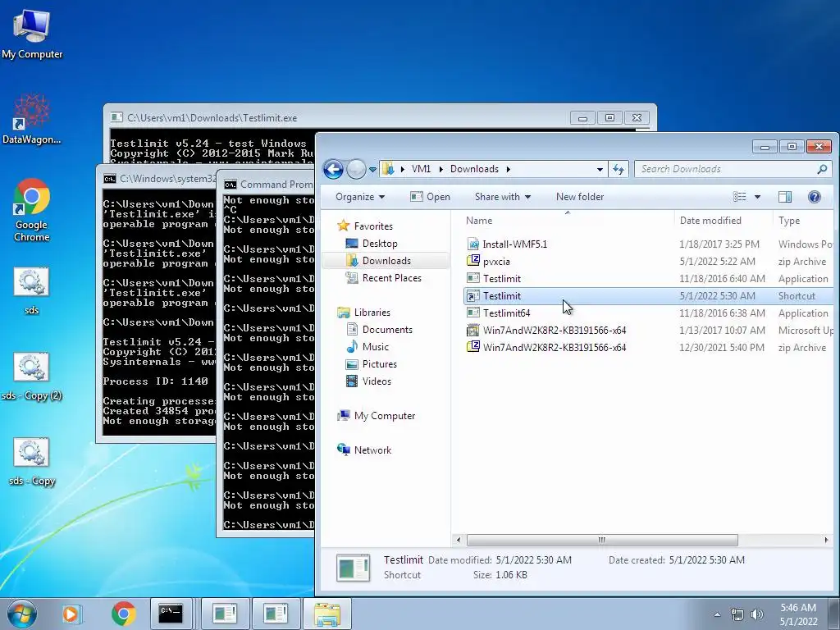This screenshot has width=840, height=630.
Task: Sort by the Name column header
Action: click(568, 220)
